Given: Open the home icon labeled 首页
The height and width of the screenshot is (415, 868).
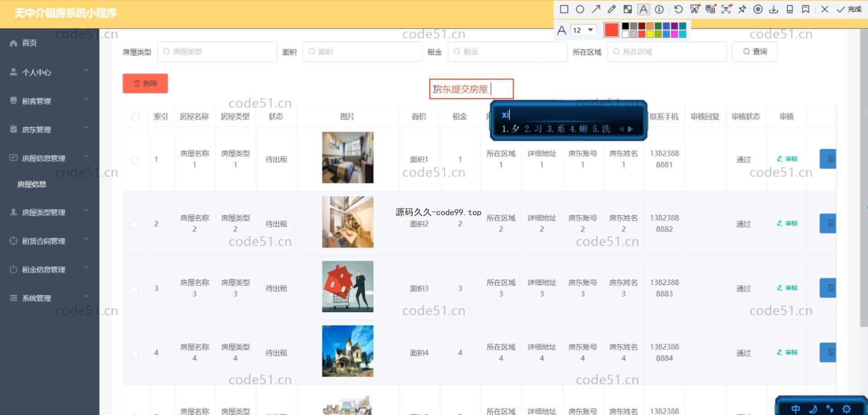Looking at the screenshot, I should coord(14,43).
